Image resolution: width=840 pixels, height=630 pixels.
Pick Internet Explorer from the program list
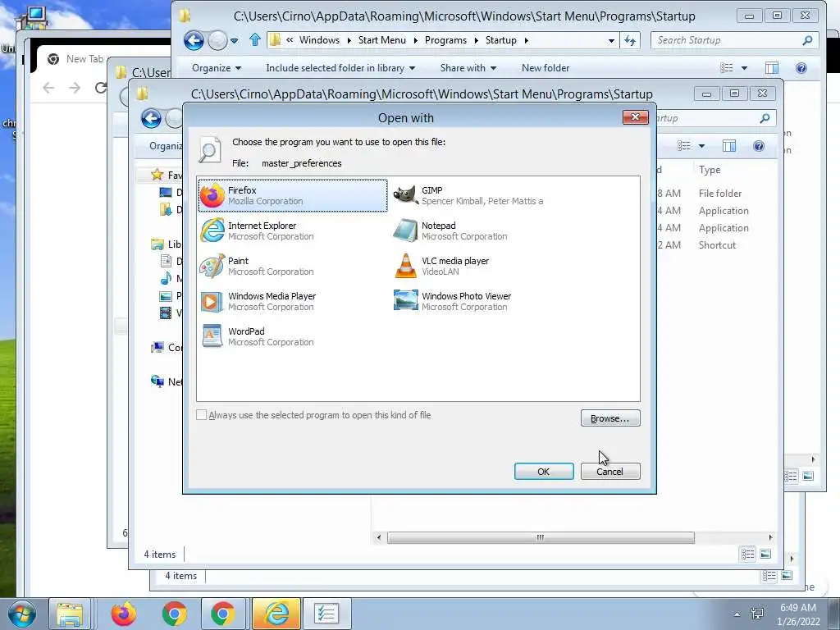click(293, 231)
